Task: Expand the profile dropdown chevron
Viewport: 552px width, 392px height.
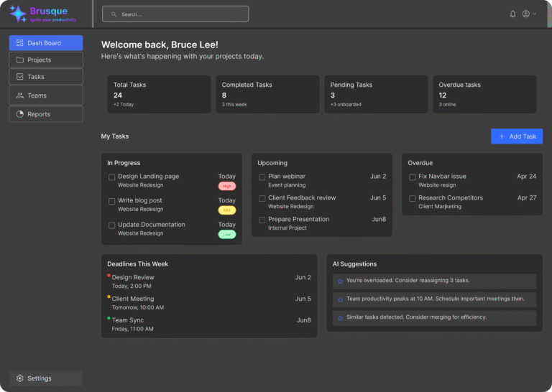Action: (534, 14)
